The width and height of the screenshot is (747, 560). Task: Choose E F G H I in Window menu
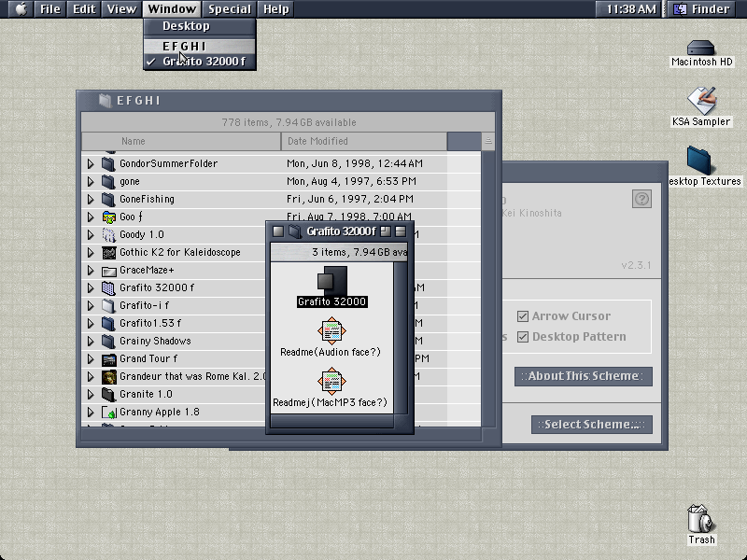click(x=200, y=46)
